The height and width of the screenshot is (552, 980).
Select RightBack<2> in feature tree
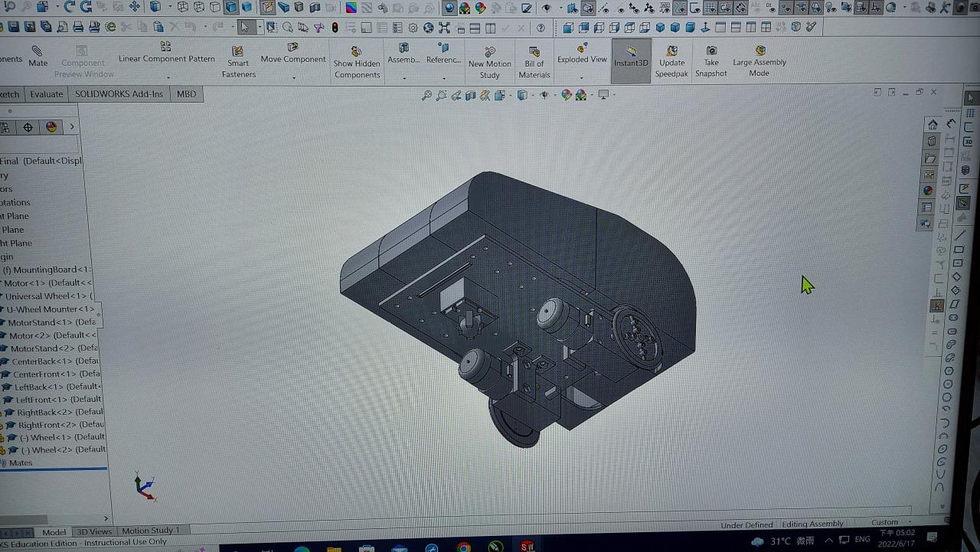coord(60,412)
